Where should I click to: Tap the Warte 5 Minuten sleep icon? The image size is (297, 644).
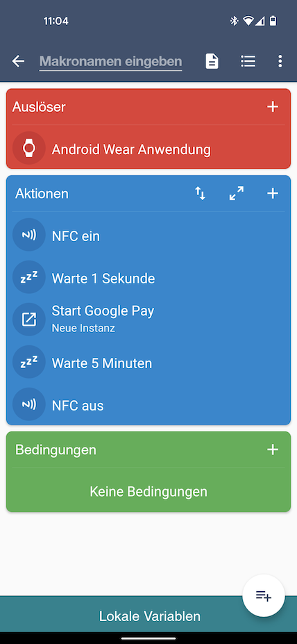[28, 362]
